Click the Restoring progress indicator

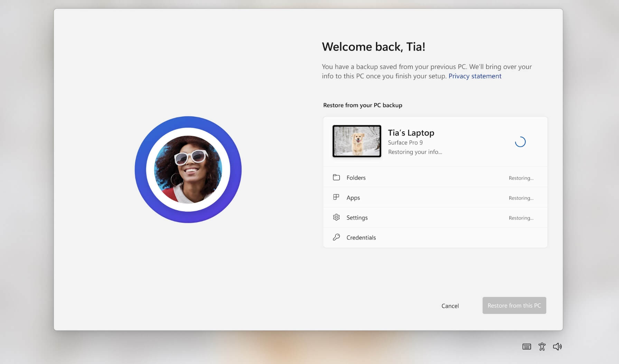click(521, 178)
